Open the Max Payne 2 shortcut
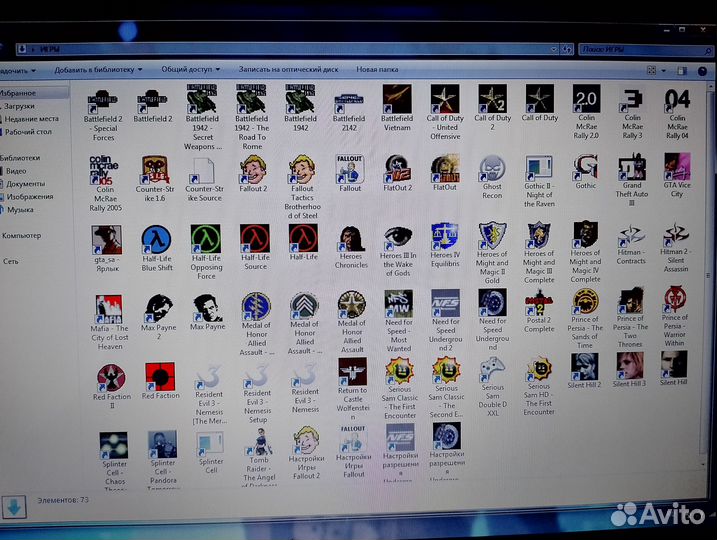This screenshot has width=717, height=540. 158,317
